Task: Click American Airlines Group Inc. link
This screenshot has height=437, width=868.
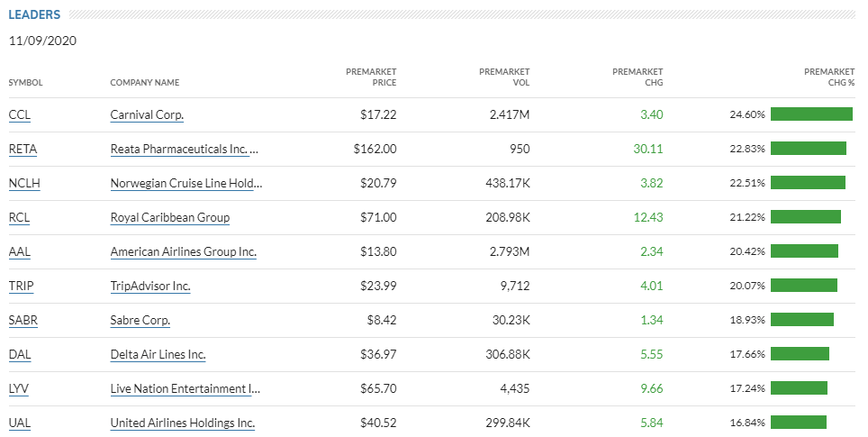Action: click(x=183, y=252)
